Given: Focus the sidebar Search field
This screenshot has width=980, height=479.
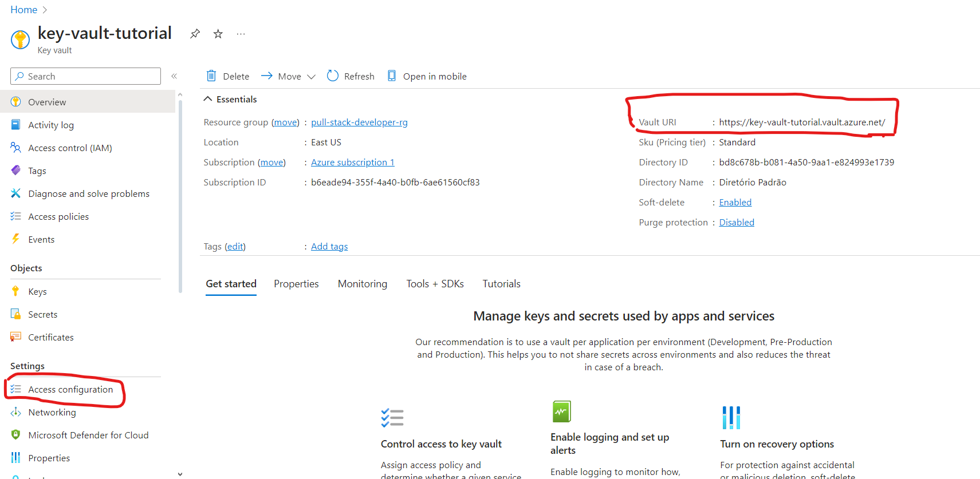Looking at the screenshot, I should click(85, 76).
